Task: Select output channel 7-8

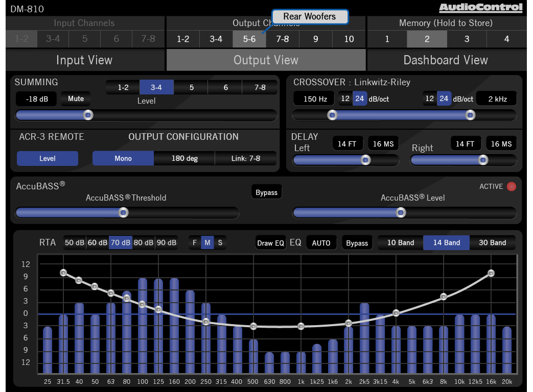Action: click(283, 39)
